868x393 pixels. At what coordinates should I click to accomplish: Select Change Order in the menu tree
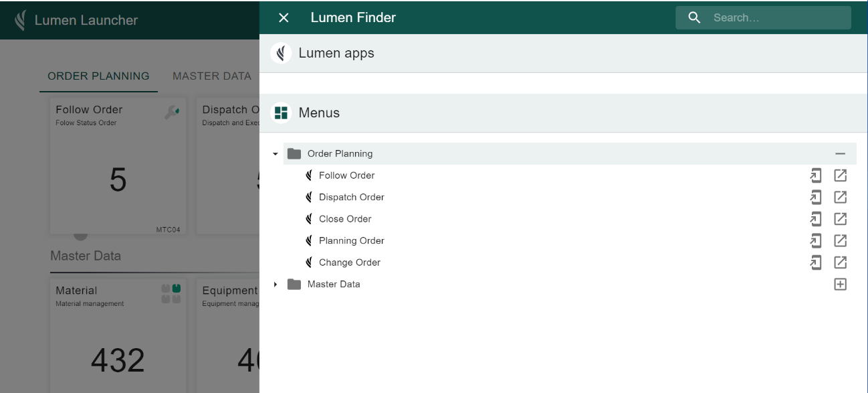[350, 262]
